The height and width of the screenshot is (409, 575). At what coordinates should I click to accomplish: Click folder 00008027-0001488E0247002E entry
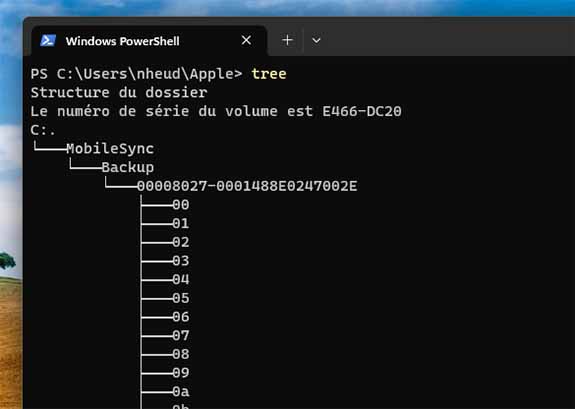click(247, 186)
